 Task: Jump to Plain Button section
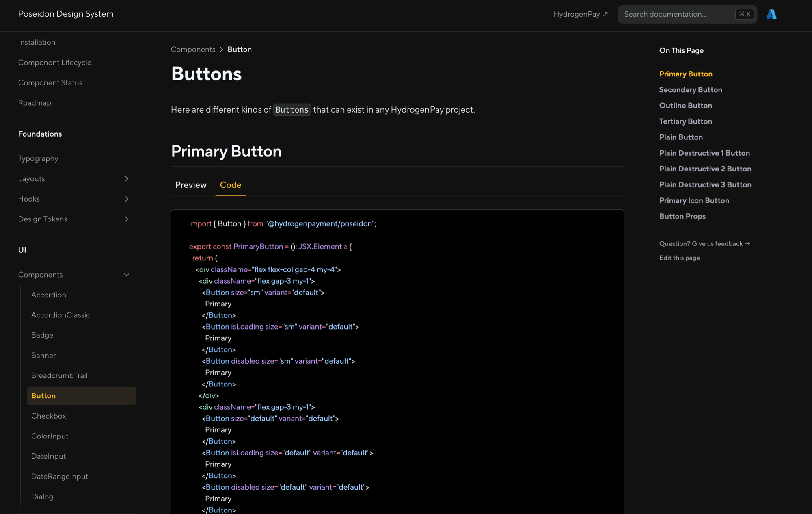pyautogui.click(x=681, y=137)
